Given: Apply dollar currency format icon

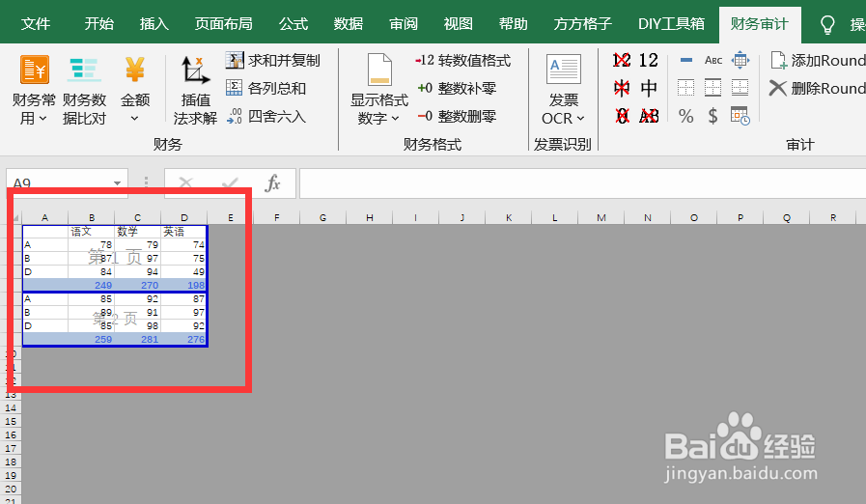Looking at the screenshot, I should pyautogui.click(x=713, y=116).
